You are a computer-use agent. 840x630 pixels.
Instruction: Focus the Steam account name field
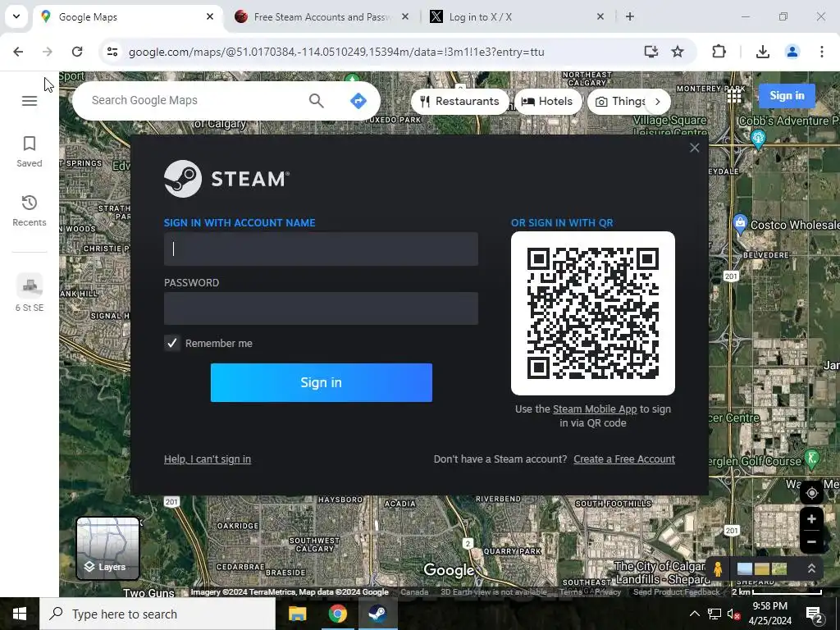click(321, 249)
